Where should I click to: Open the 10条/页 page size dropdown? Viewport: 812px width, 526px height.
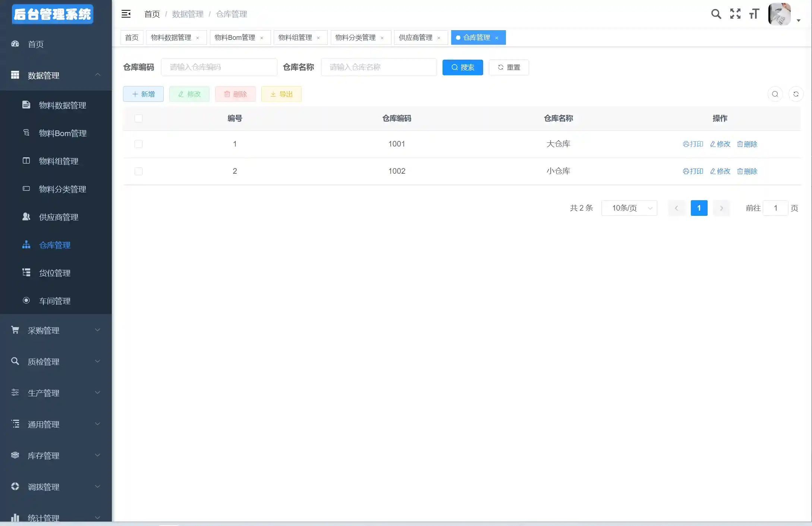coord(629,208)
